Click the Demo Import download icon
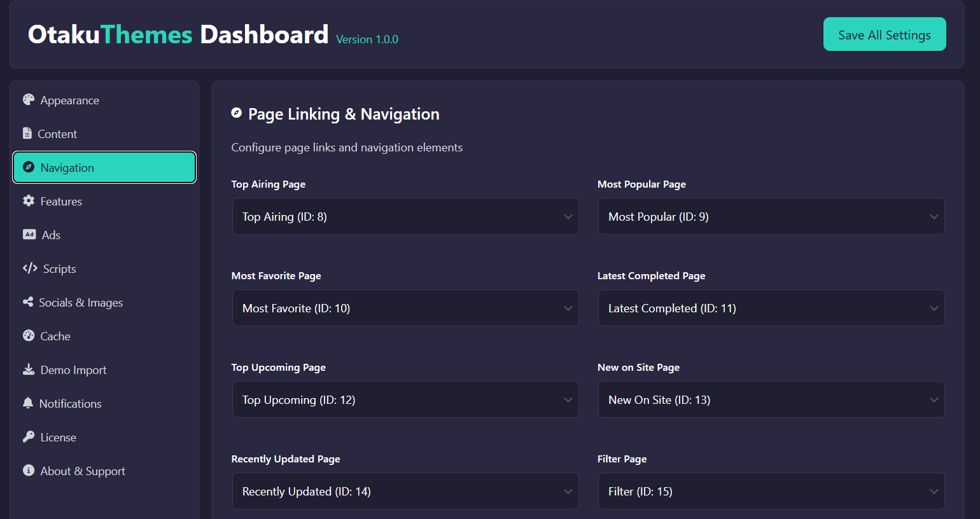This screenshot has height=519, width=980. tap(29, 370)
